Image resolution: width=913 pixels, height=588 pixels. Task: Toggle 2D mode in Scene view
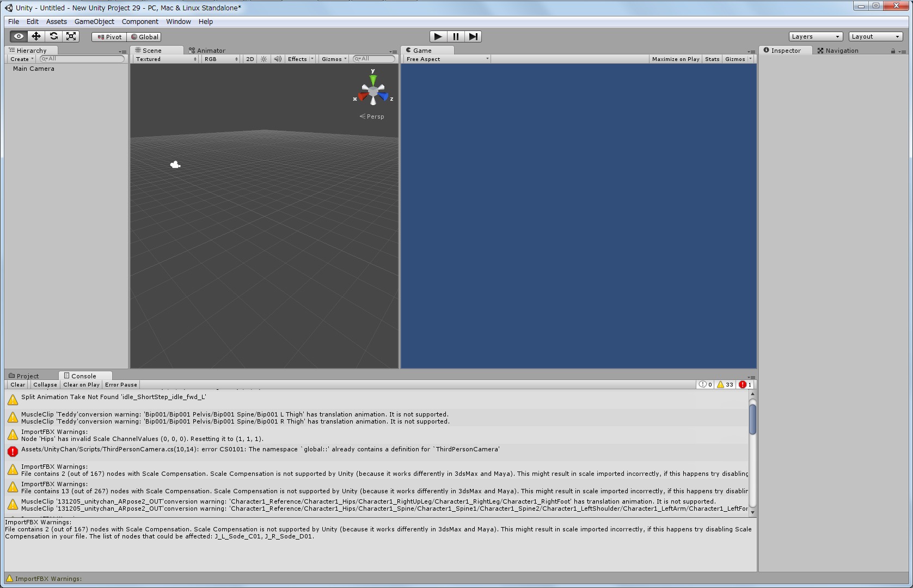click(250, 59)
